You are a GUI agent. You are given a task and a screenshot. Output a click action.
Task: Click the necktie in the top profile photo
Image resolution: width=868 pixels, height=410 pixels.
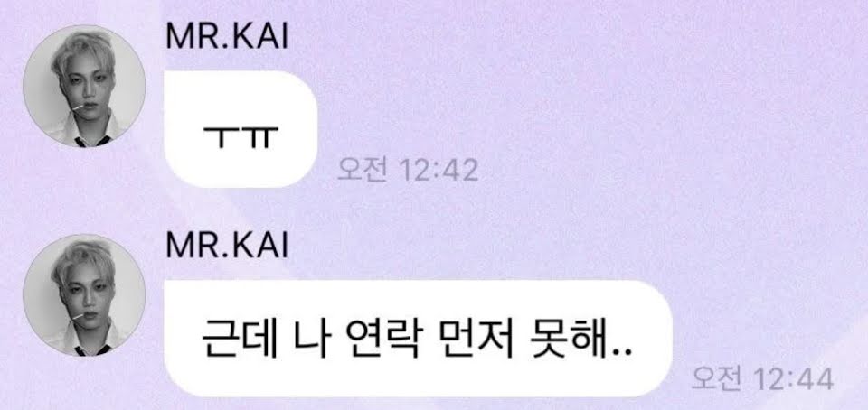click(x=88, y=142)
